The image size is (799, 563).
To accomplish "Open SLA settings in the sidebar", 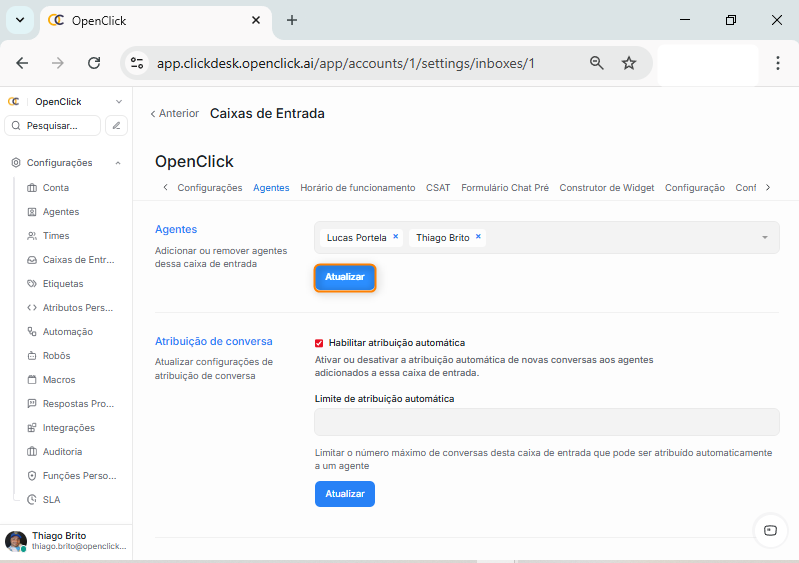I will point(52,500).
